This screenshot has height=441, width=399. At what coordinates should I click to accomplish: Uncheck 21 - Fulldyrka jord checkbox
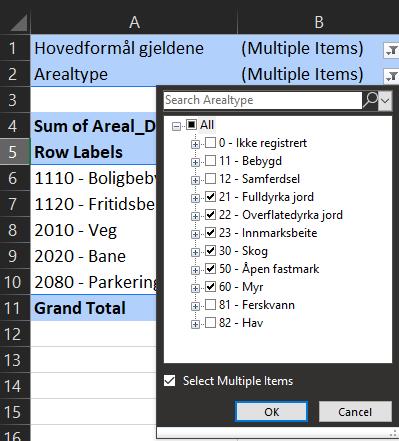pos(210,197)
